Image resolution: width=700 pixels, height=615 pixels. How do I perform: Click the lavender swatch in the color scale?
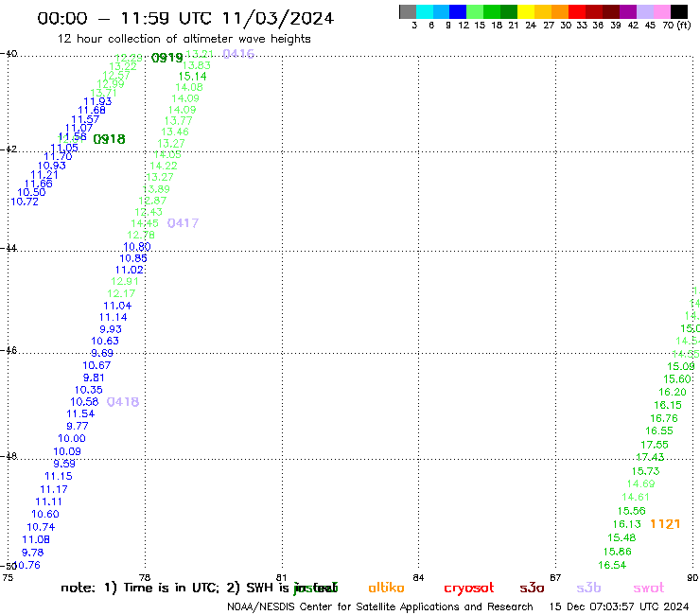point(645,11)
